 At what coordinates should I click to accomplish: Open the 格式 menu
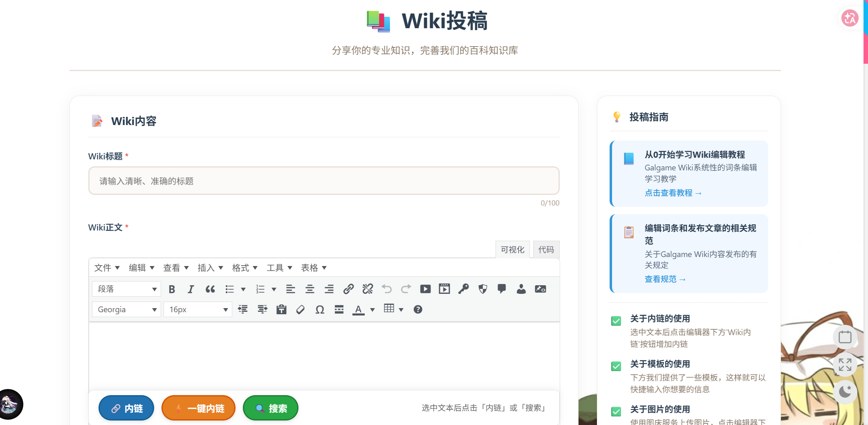point(244,268)
